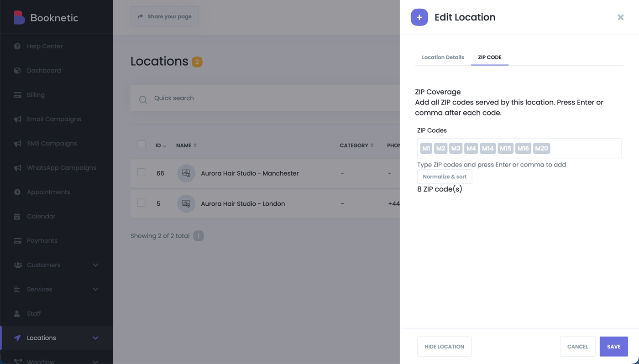Close the Edit Location panel
Image resolution: width=639 pixels, height=364 pixels.
(x=620, y=17)
